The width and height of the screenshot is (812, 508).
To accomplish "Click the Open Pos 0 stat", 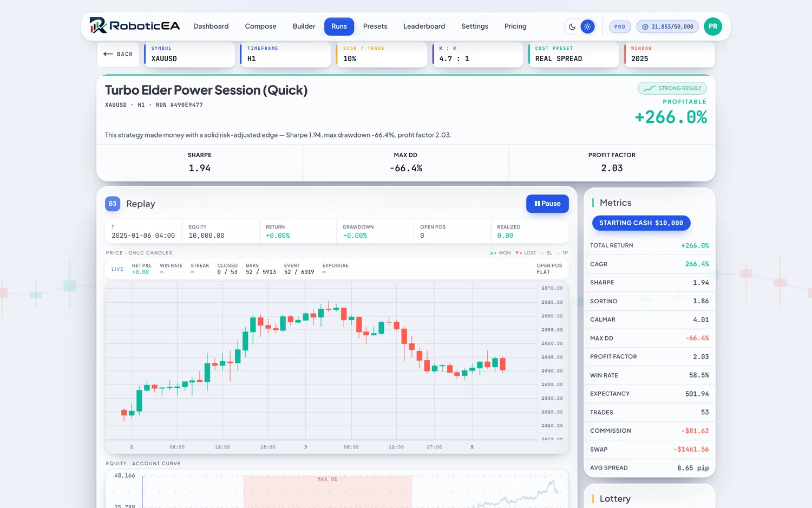I will tap(452, 231).
